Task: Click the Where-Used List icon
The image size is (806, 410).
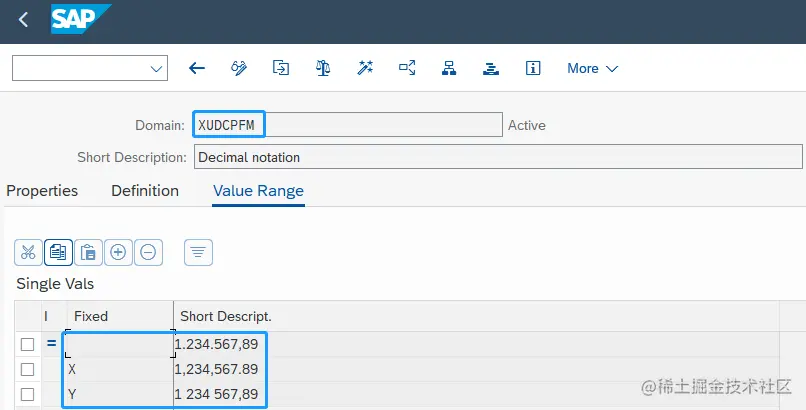Action: pos(407,68)
